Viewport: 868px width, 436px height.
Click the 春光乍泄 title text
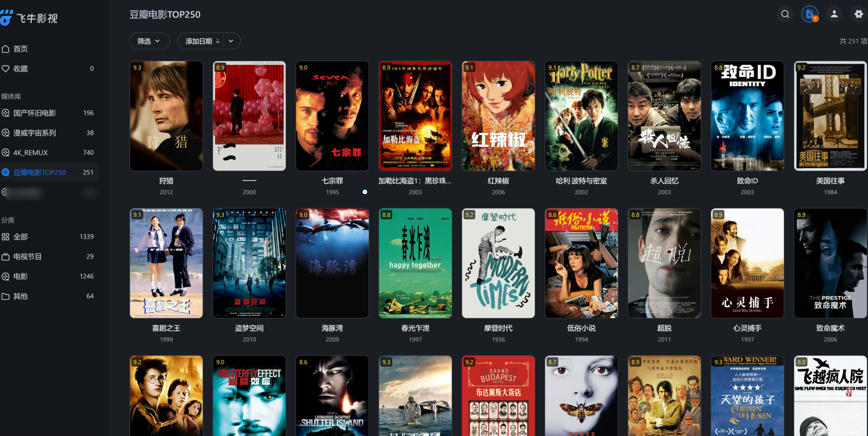(x=415, y=328)
